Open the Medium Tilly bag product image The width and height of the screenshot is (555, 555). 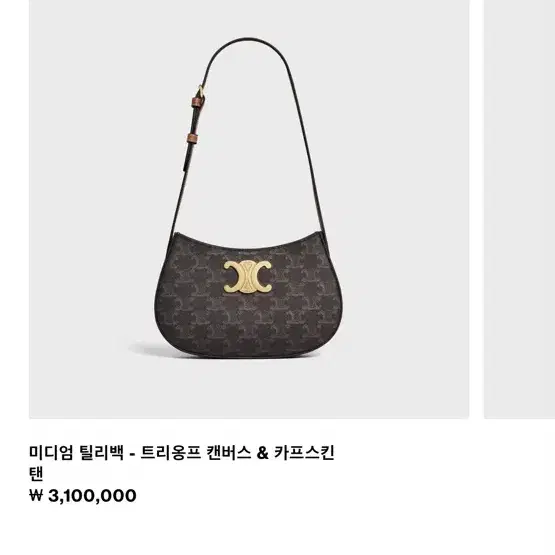click(x=249, y=209)
